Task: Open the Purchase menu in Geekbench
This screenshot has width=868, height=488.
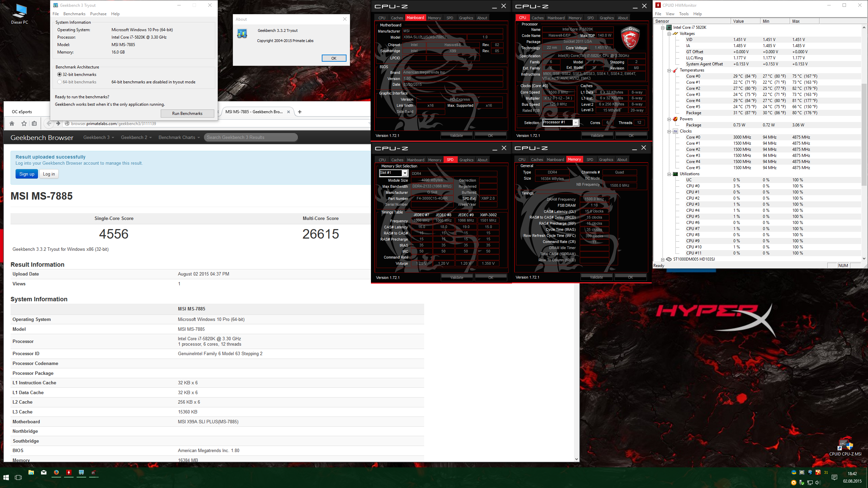Action: (98, 14)
